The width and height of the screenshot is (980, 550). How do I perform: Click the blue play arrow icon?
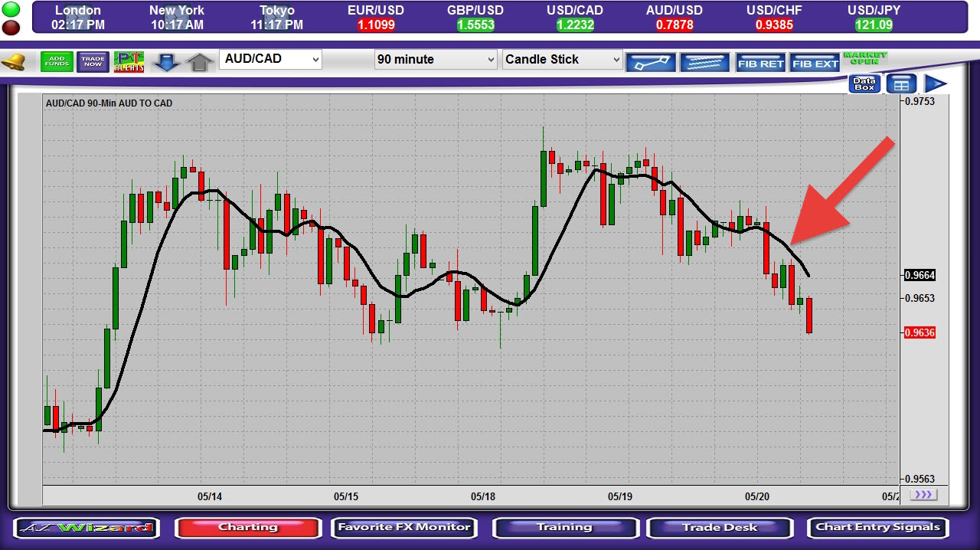[x=936, y=83]
